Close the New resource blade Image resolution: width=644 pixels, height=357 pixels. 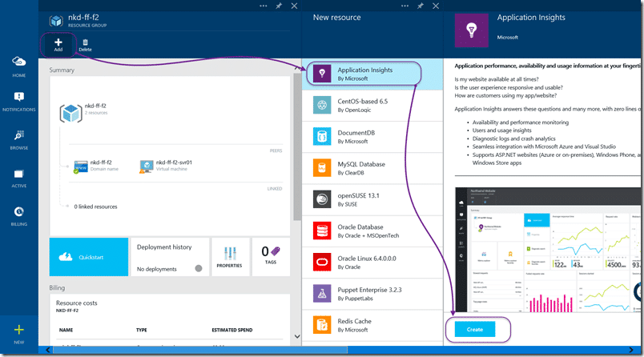tap(436, 6)
